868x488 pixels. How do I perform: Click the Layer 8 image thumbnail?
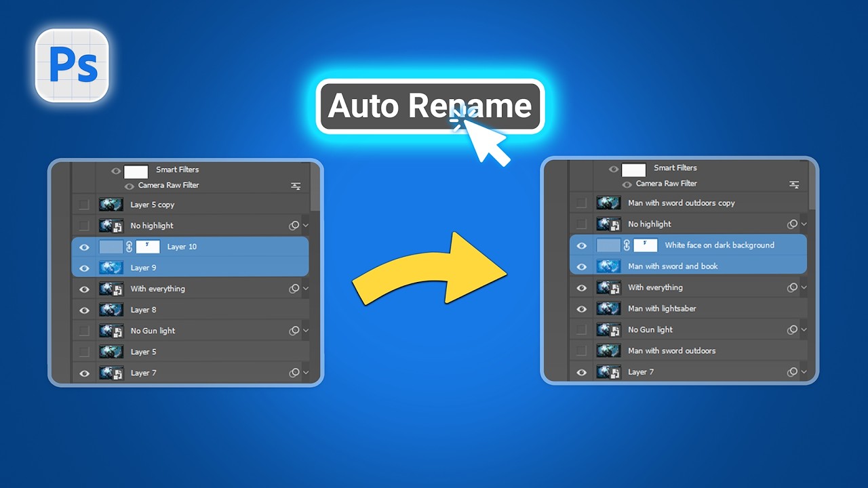point(111,310)
